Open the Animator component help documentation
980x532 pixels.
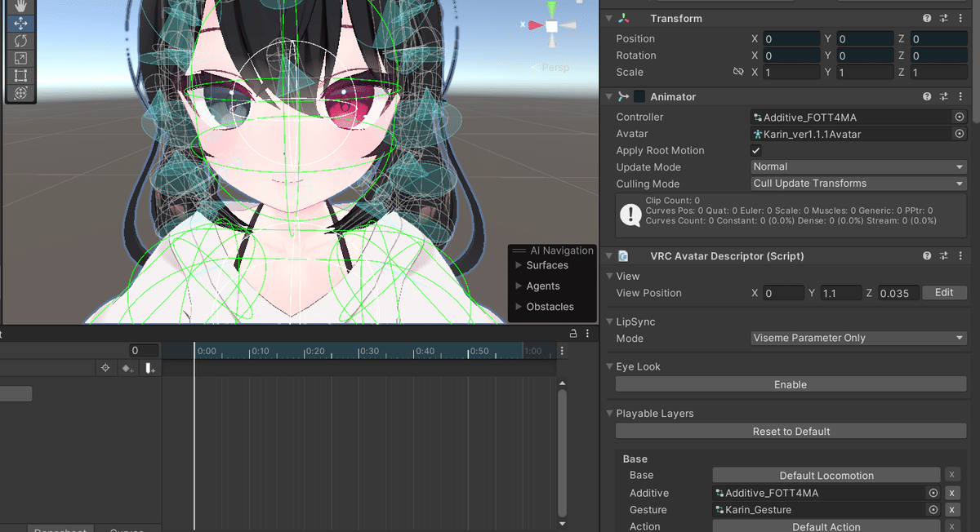coord(927,96)
